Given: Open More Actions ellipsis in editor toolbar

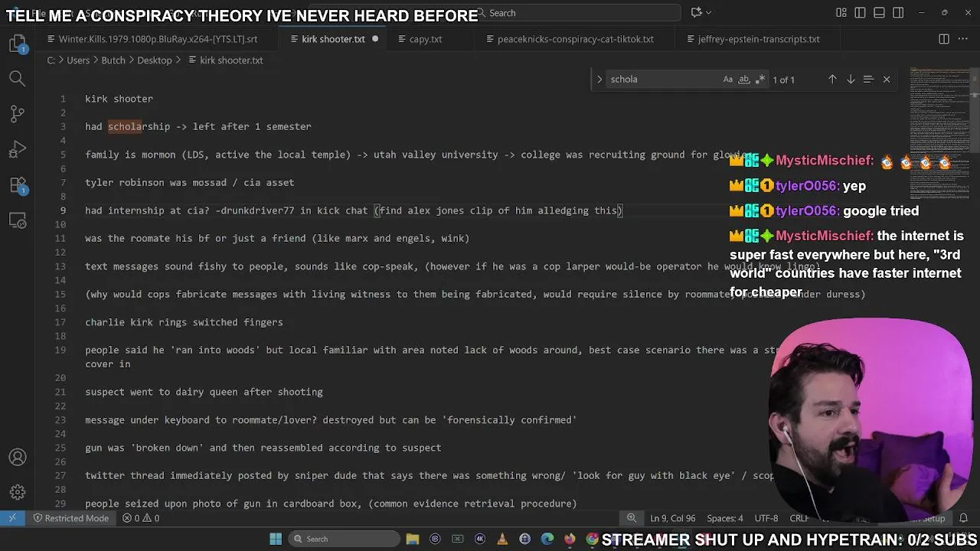Looking at the screenshot, I should point(963,39).
